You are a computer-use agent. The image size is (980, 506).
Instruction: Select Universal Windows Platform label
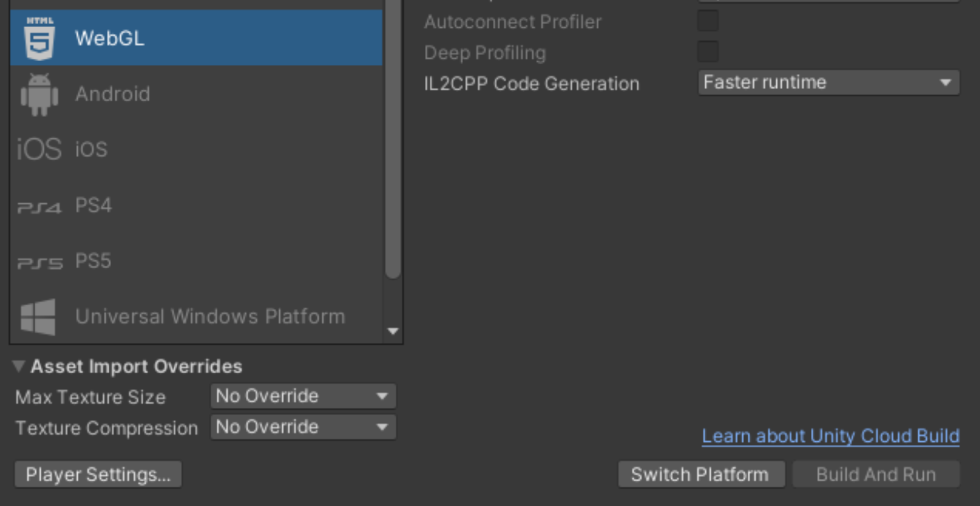(x=210, y=316)
